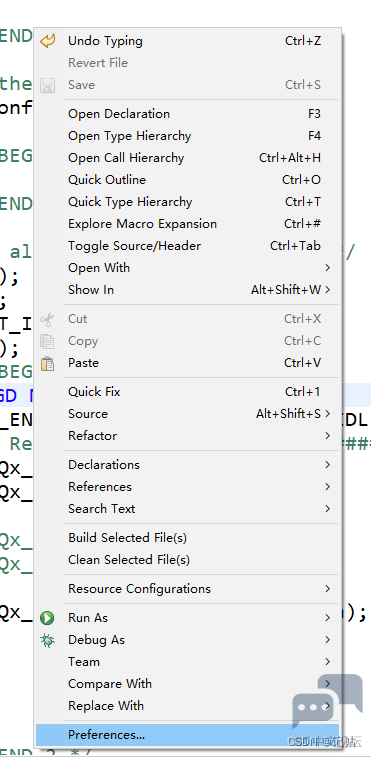Expand the Open With submenu arrow
The height and width of the screenshot is (757, 371).
(x=328, y=268)
